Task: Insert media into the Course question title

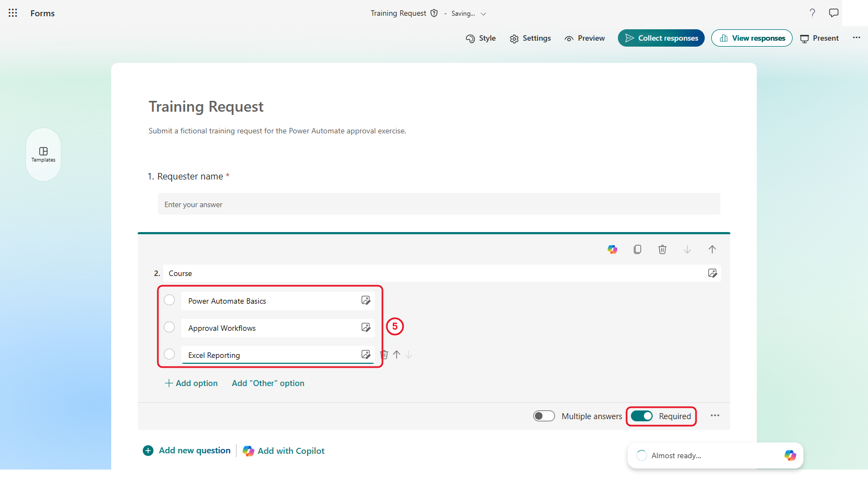Action: tap(712, 273)
